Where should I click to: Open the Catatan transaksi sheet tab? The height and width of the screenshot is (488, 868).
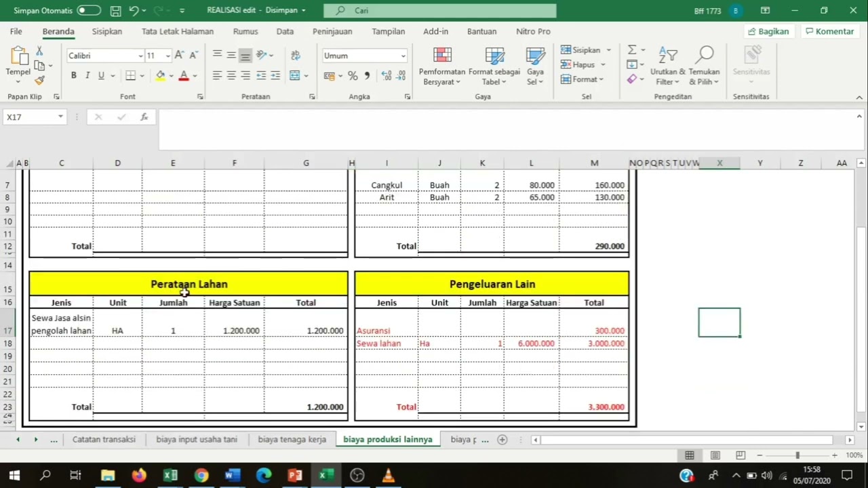pyautogui.click(x=104, y=439)
